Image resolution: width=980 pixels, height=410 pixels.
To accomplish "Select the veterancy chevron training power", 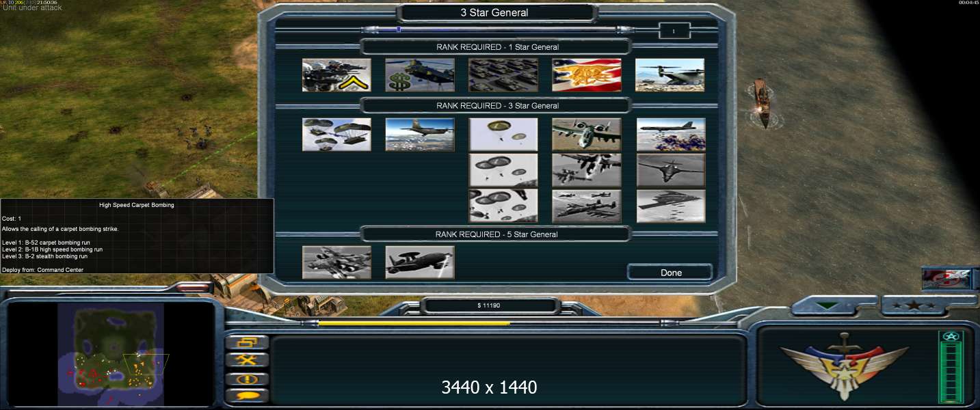I will 336,75.
